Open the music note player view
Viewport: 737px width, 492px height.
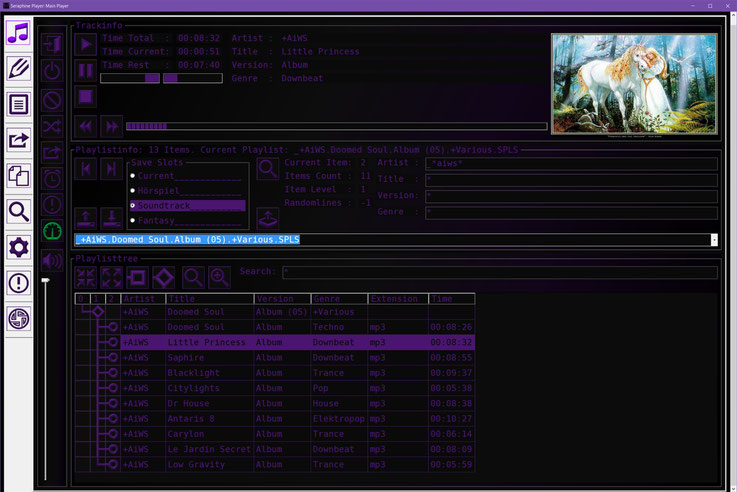18,33
